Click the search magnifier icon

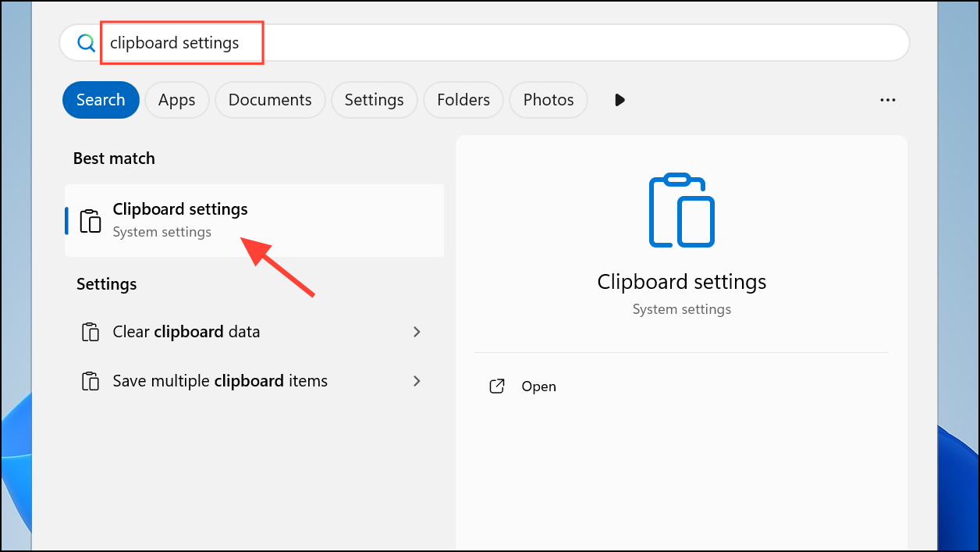pos(86,43)
